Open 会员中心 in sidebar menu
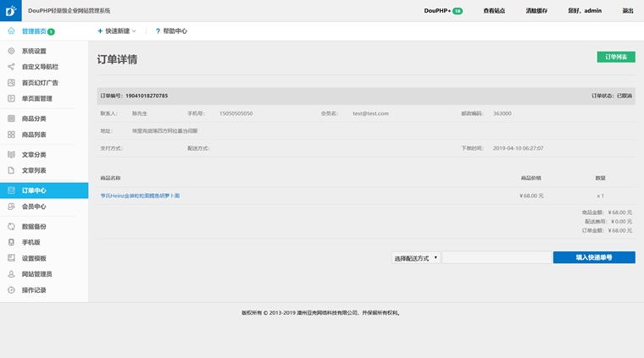This screenshot has width=644, height=358. [x=34, y=207]
